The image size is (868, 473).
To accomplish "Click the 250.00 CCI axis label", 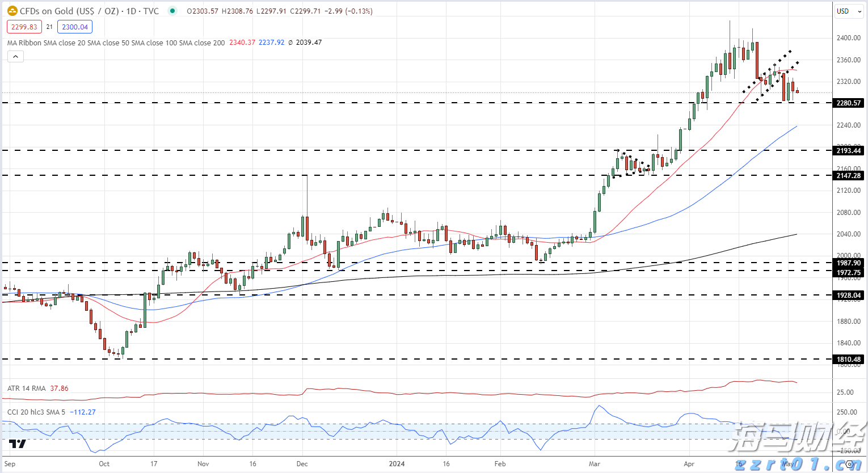I will pos(847,412).
